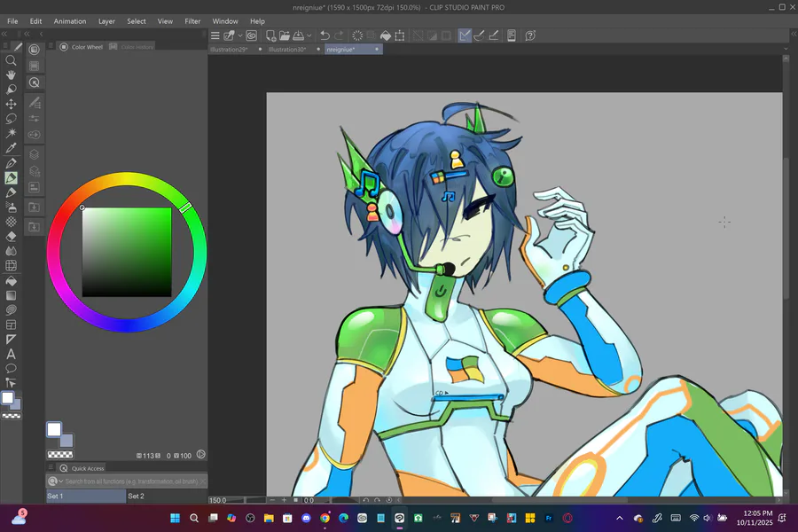
Task: Expand the left tool palette double-chevron
Action: (4, 34)
